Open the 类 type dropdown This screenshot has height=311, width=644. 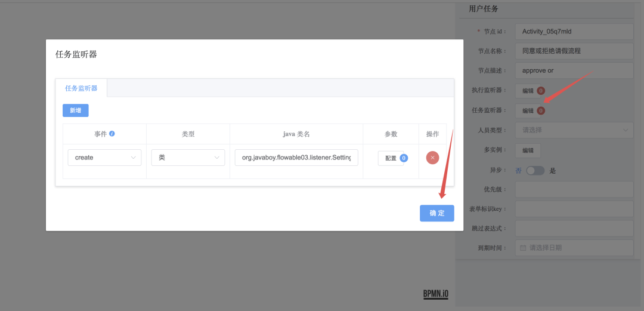pos(188,158)
